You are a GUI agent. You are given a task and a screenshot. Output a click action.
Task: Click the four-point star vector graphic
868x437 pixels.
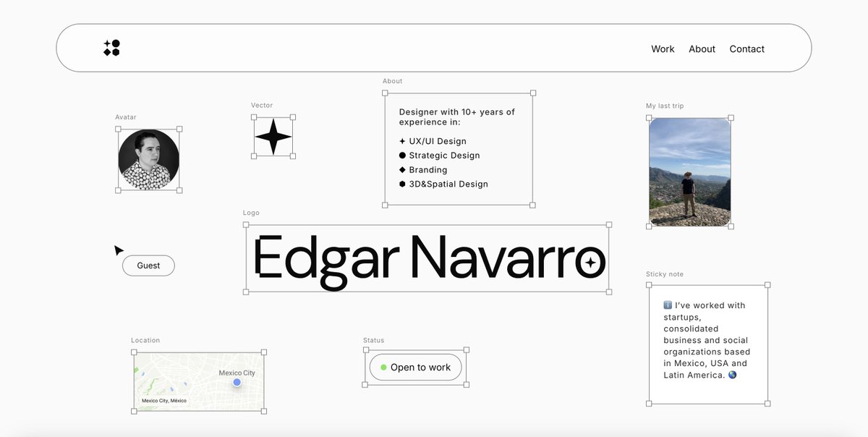(273, 136)
